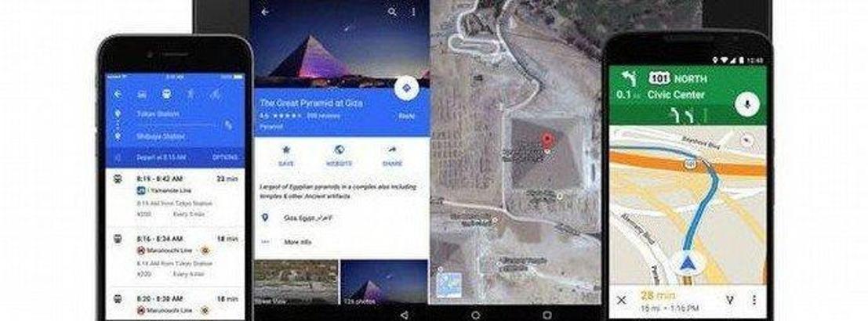Screen dimensions: 868x321
Task: Choose the walking mode icon
Action: pyautogui.click(x=191, y=94)
